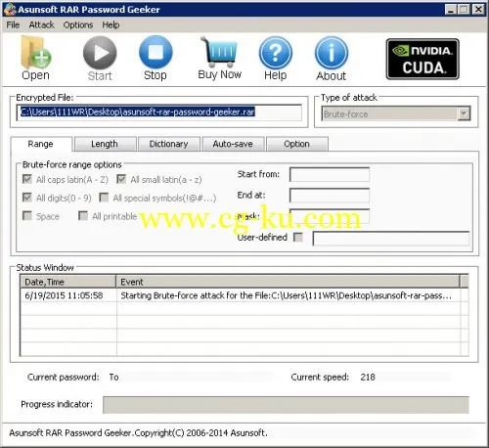
Task: Click the Event column header
Action: tap(288, 282)
